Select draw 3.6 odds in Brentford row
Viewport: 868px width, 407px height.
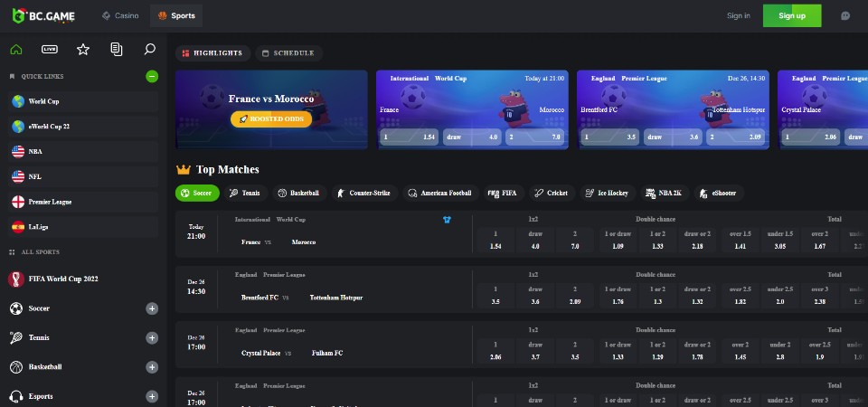click(x=535, y=296)
